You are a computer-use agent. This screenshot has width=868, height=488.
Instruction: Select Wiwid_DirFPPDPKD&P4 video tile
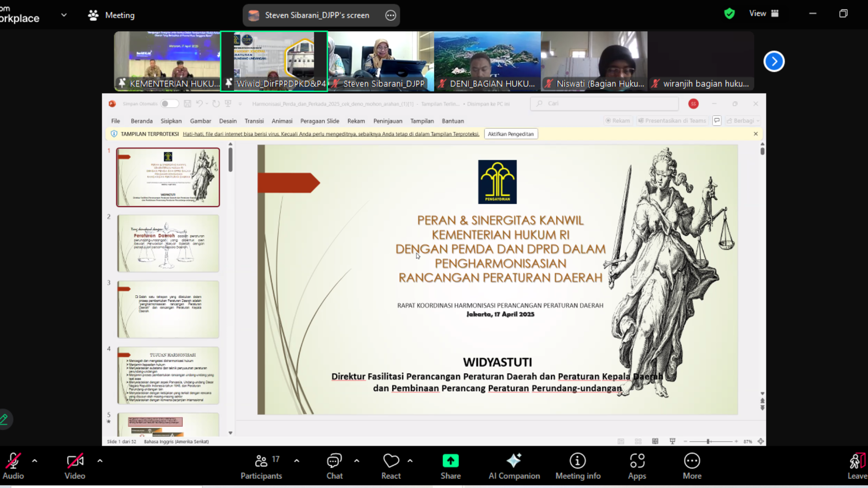(274, 61)
